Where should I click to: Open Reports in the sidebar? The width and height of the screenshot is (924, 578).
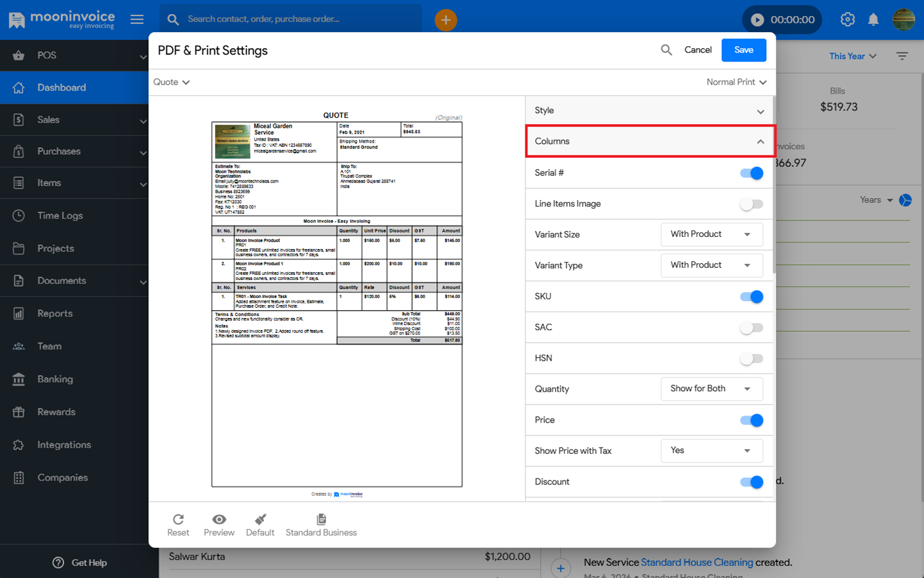[x=55, y=313]
